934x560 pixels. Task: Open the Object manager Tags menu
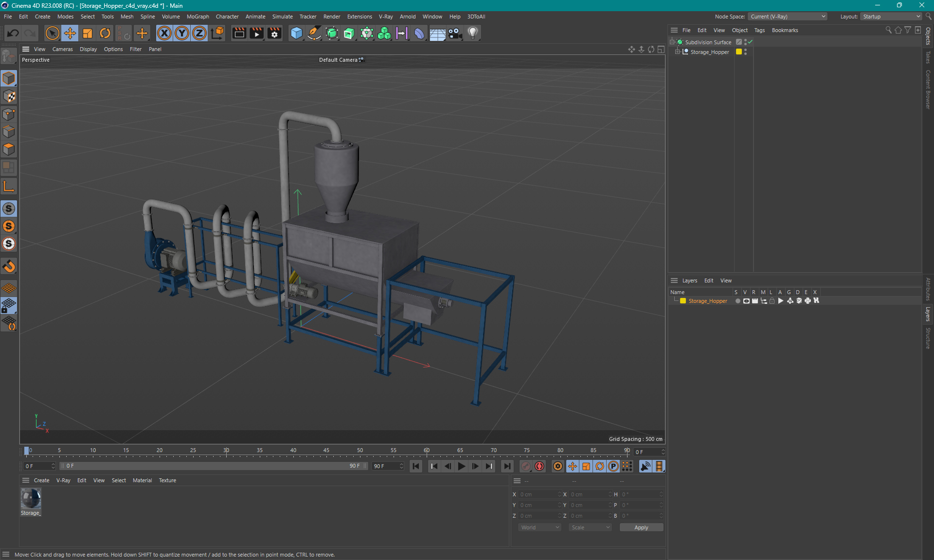(759, 30)
